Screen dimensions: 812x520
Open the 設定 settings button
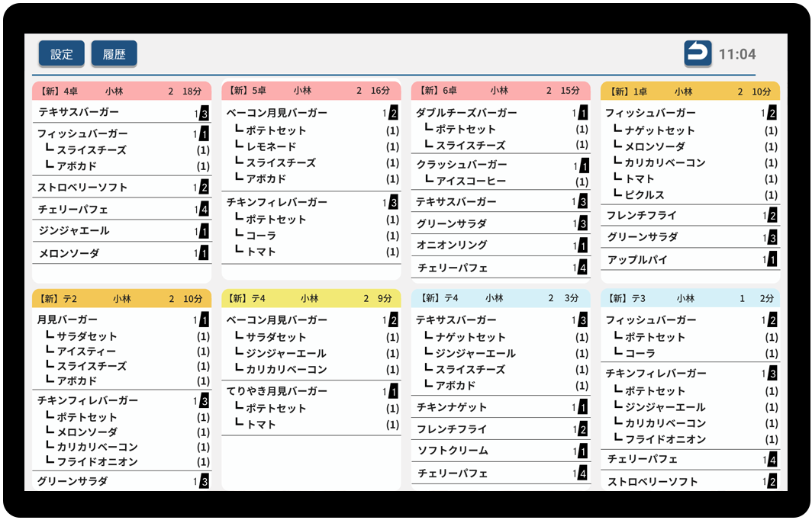62,54
